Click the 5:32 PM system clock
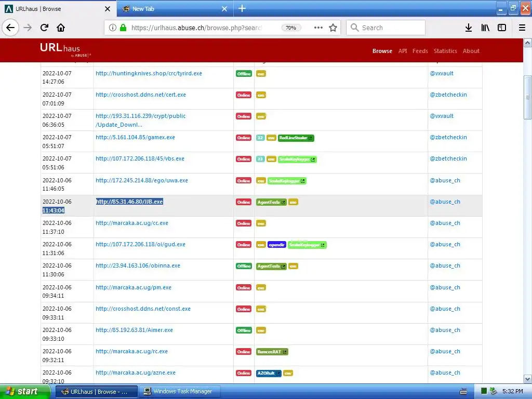The height and width of the screenshot is (399, 532). pos(512,392)
